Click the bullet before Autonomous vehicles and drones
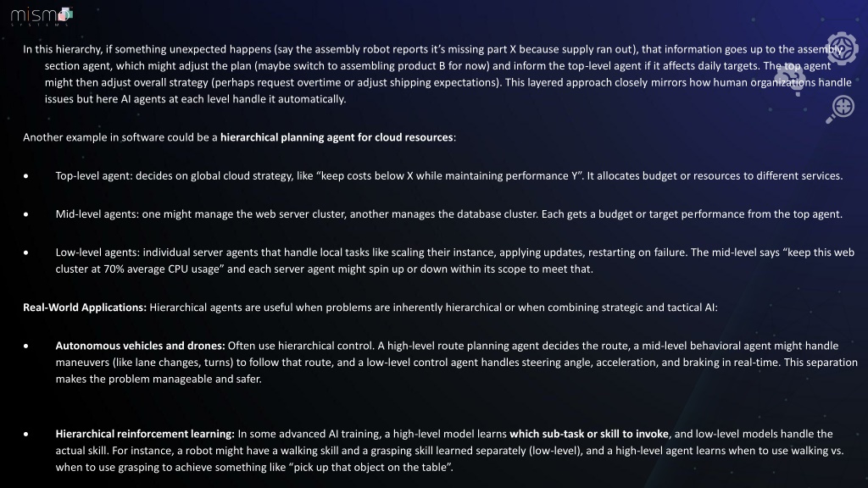The width and height of the screenshot is (868, 488). (26, 346)
